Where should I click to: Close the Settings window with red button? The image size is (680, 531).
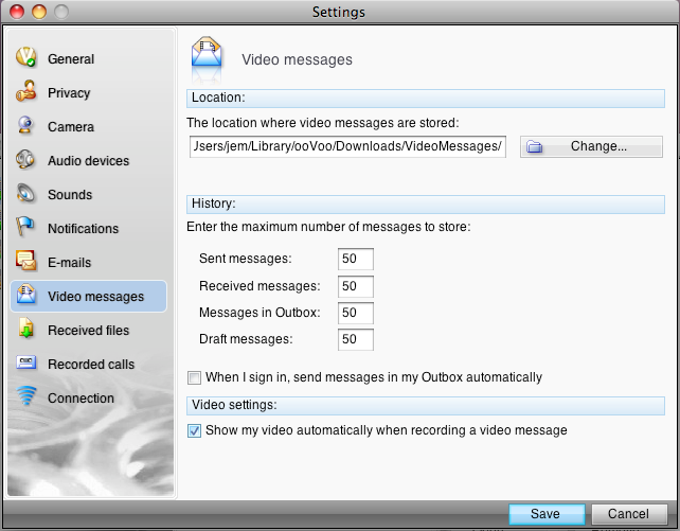click(17, 11)
